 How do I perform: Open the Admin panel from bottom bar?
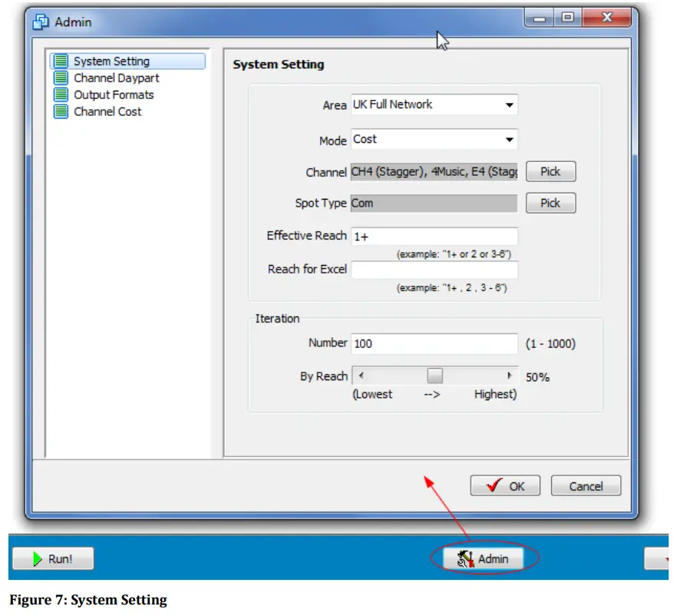click(484, 558)
